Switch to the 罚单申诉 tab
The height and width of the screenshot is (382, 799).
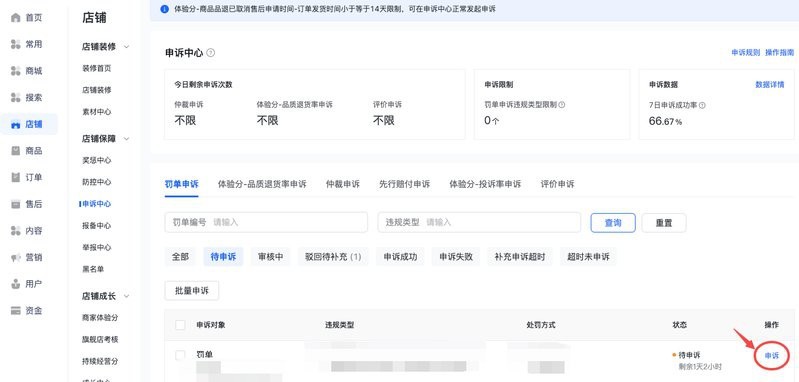point(181,184)
